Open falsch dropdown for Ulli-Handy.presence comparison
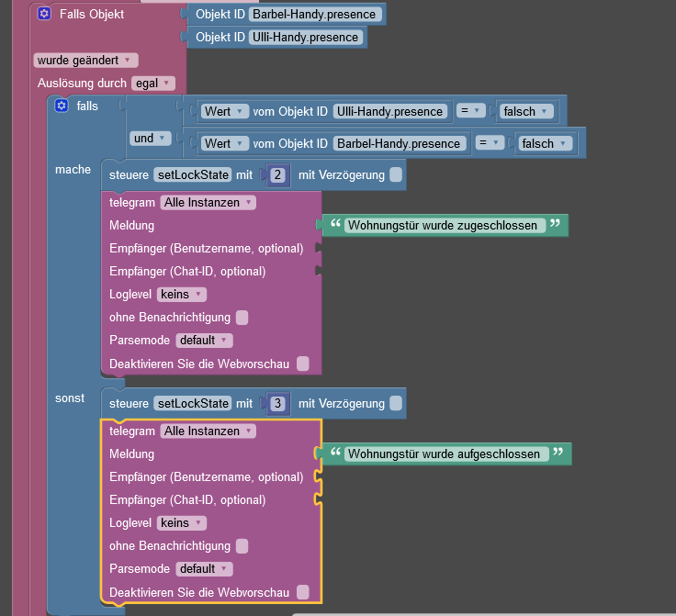The height and width of the screenshot is (616, 676). pos(525,112)
